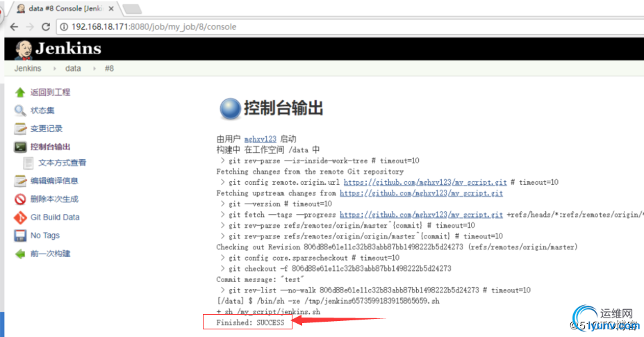
Task: Click the 控制台输出 page heading
Action: (283, 108)
